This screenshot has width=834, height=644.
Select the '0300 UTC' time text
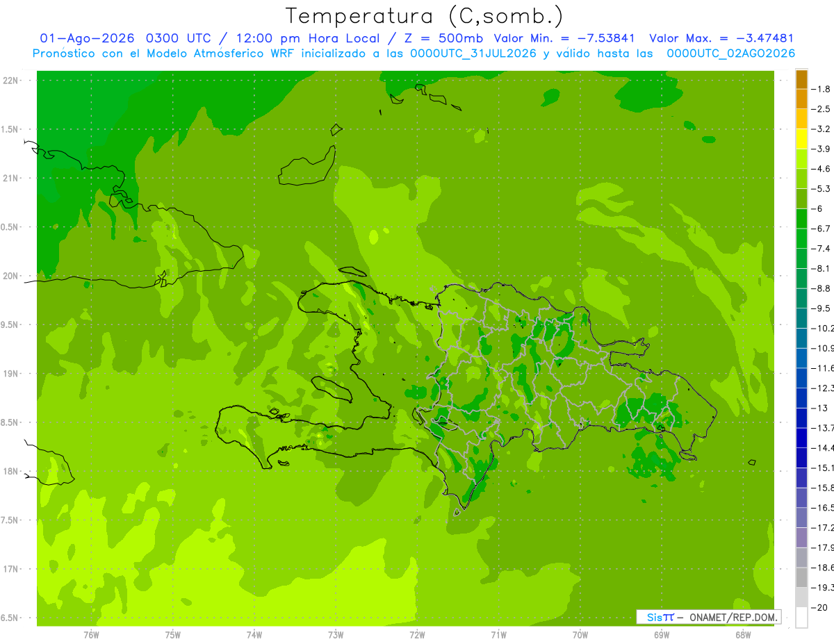pos(182,38)
